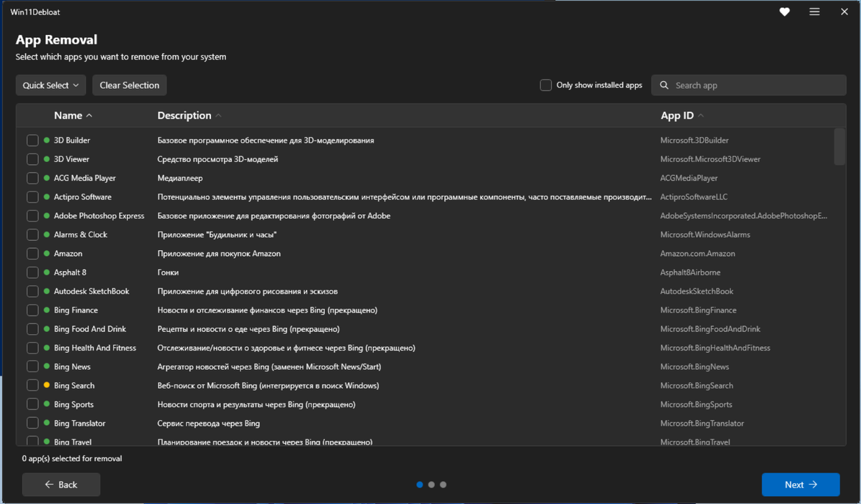861x504 pixels.
Task: Click the Медиаплеер description text
Action: point(180,178)
